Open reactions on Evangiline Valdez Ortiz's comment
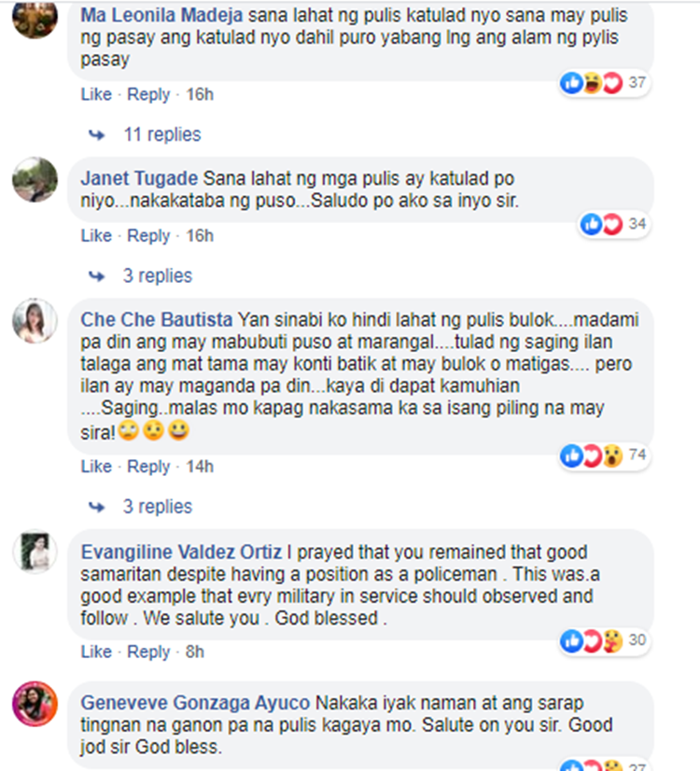This screenshot has width=700, height=771. coord(605,640)
